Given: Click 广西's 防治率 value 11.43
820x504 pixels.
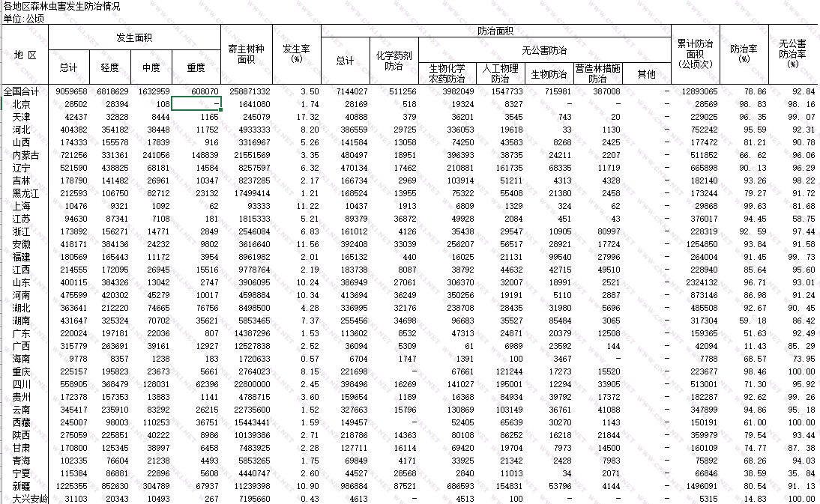Looking at the screenshot, I should tap(755, 346).
